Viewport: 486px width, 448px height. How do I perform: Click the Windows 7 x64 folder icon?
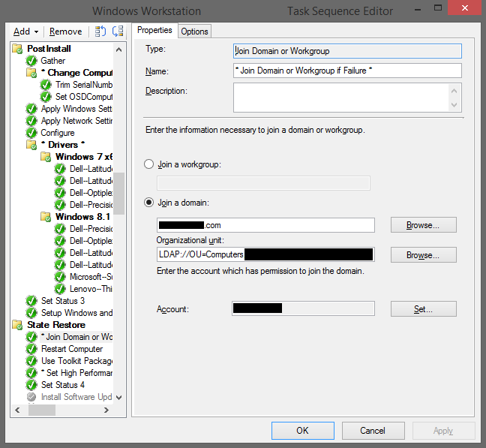[46, 157]
